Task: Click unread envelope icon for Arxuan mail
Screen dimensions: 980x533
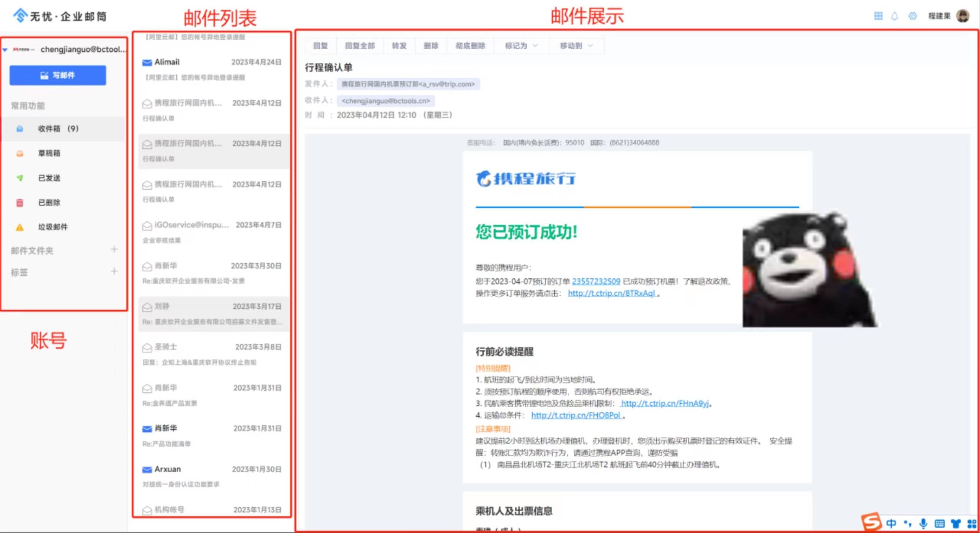Action: (147, 470)
